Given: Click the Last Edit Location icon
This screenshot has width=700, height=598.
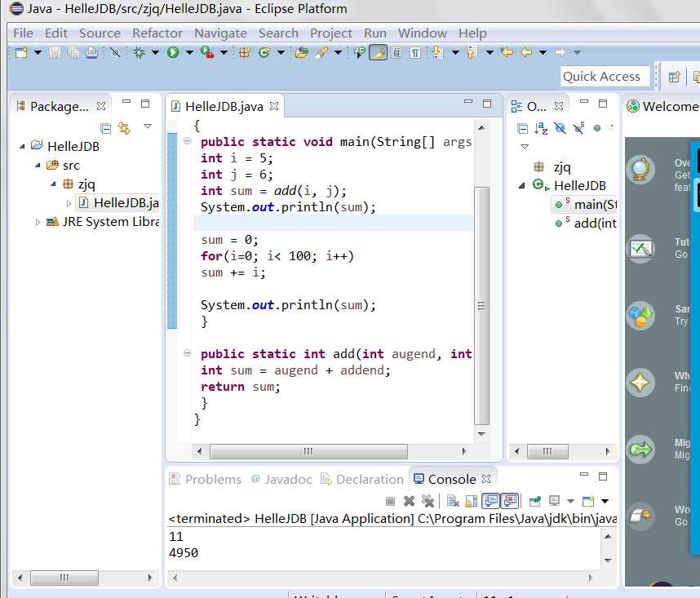Looking at the screenshot, I should pyautogui.click(x=507, y=53).
